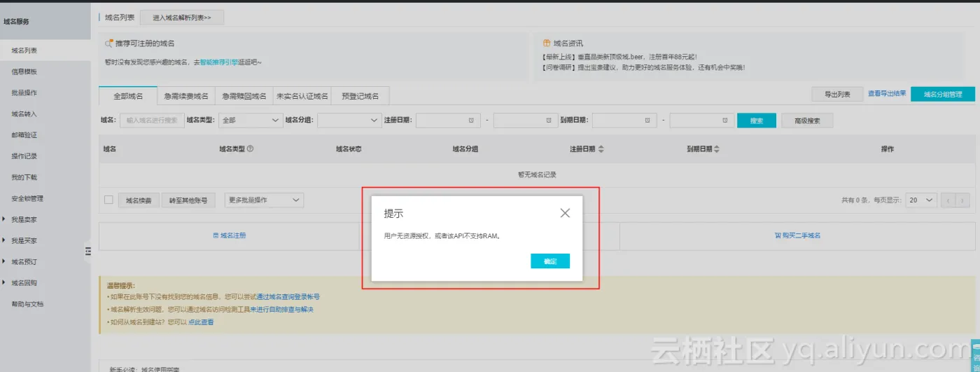Open the calendar icon in first 到期日期 field
This screenshot has width=980, height=372.
click(648, 120)
